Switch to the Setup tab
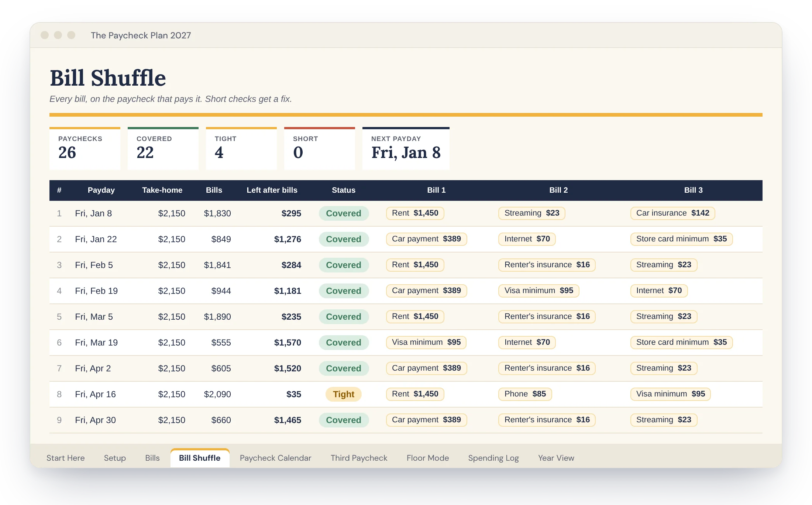This screenshot has height=505, width=812. click(x=115, y=458)
